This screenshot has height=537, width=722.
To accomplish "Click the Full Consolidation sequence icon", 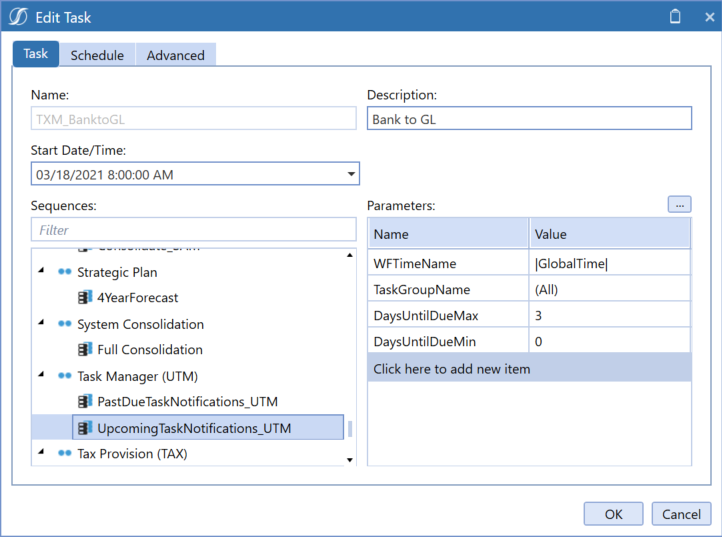I will coord(85,350).
